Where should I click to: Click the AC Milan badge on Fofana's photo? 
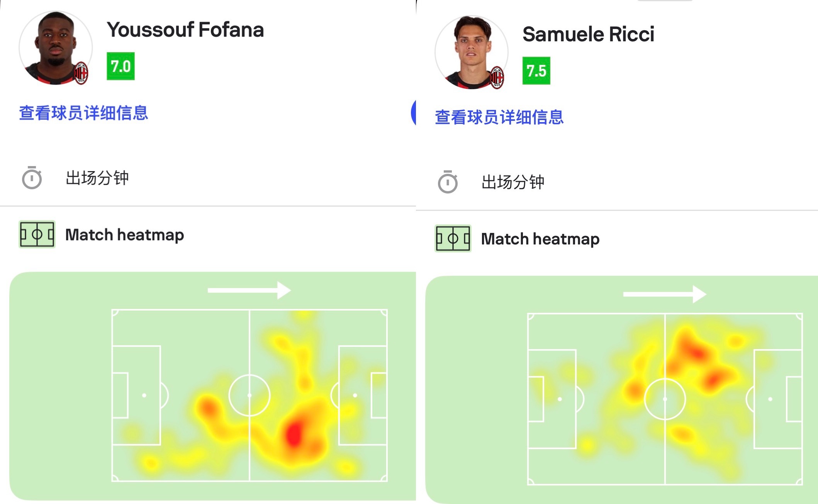pyautogui.click(x=81, y=73)
